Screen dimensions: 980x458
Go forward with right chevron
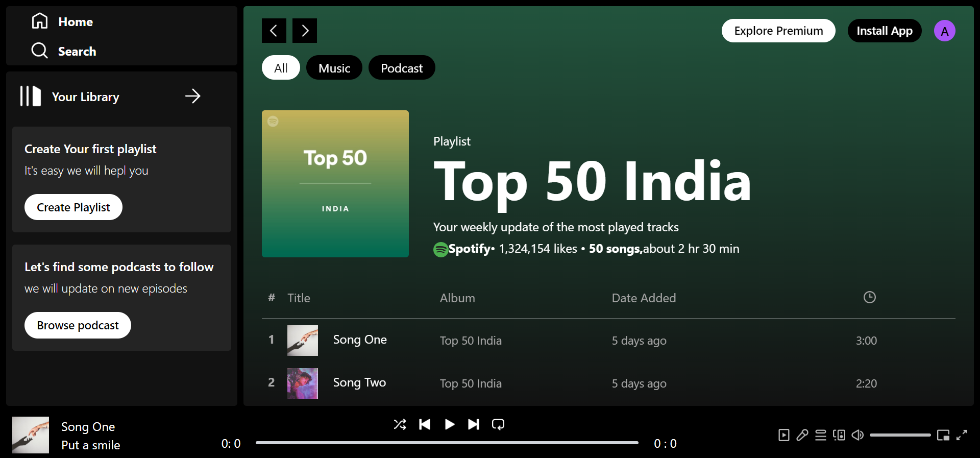pos(305,31)
